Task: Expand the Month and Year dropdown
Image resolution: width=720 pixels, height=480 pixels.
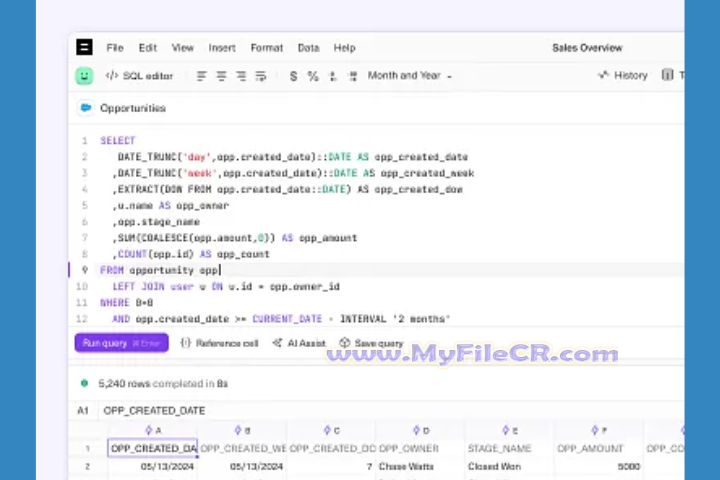Action: tap(409, 76)
